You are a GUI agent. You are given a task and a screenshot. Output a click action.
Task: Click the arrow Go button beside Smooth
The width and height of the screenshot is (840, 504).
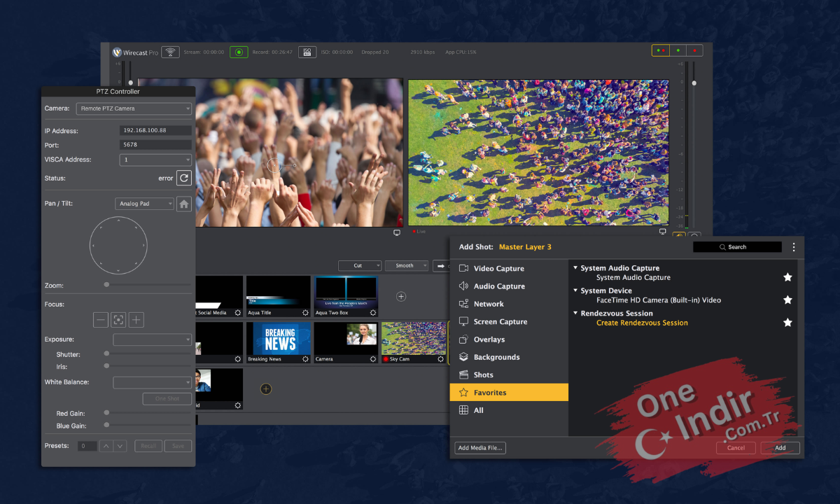tap(441, 266)
